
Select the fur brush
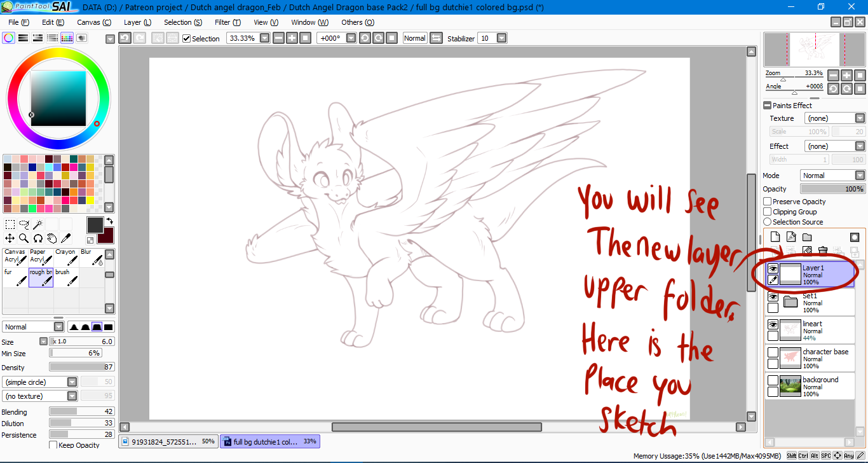(15, 277)
